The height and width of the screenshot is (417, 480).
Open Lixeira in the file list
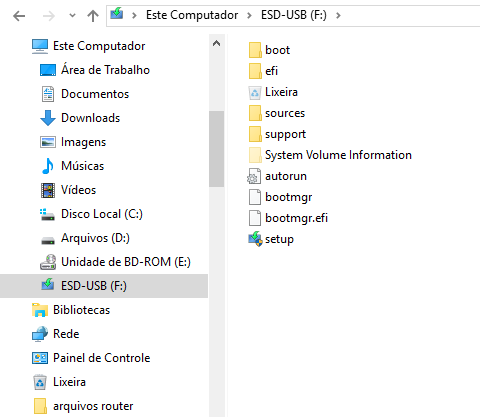click(x=273, y=92)
